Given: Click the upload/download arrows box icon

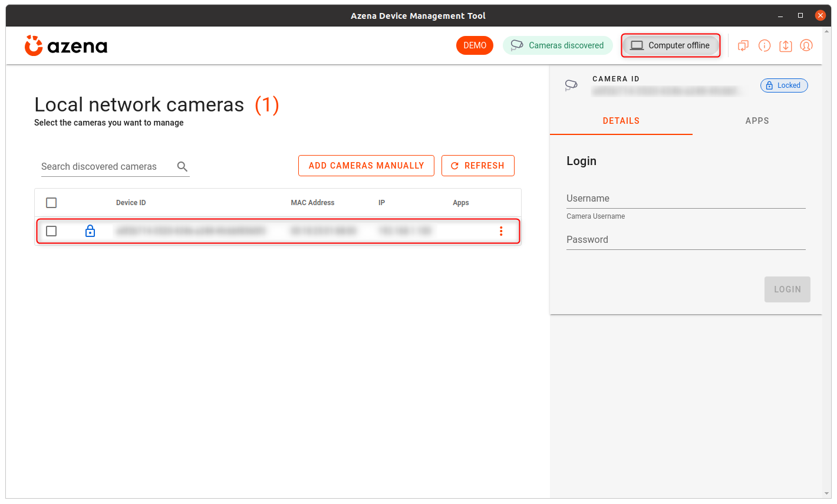Looking at the screenshot, I should tap(786, 45).
